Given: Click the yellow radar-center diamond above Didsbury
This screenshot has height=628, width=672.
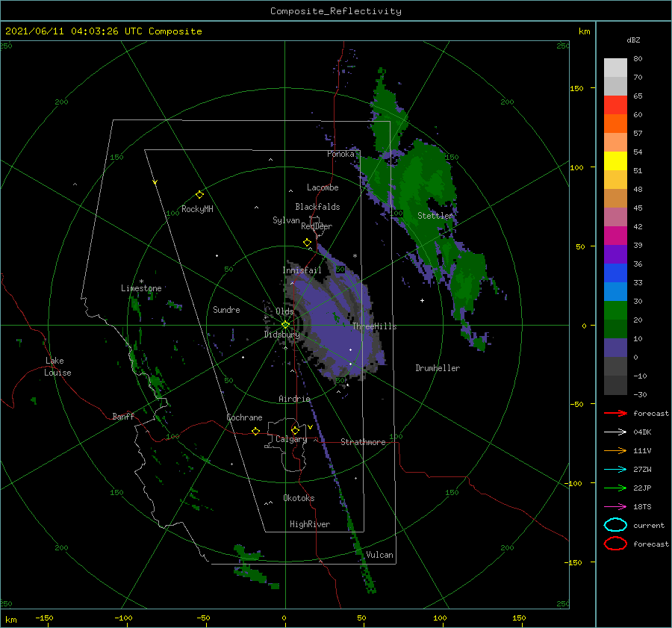Looking at the screenshot, I should click(x=285, y=325).
